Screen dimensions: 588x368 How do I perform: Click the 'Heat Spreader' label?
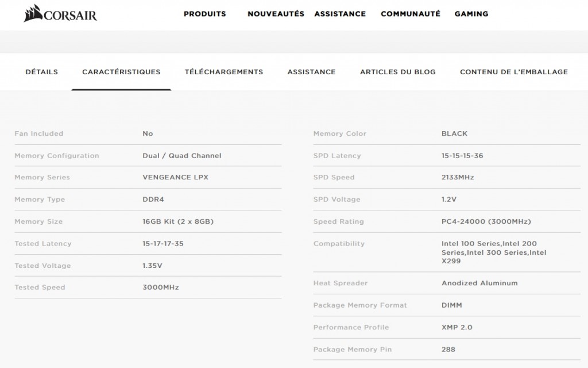coord(340,283)
